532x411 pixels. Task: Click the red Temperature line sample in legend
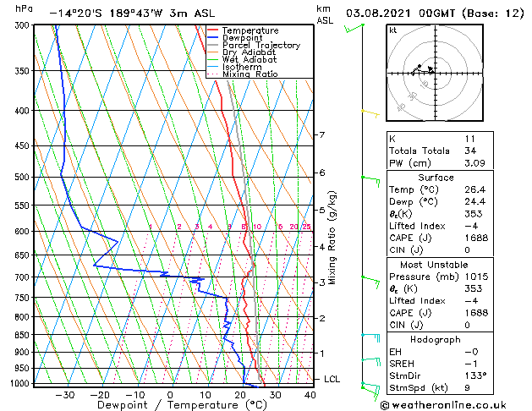click(x=212, y=30)
